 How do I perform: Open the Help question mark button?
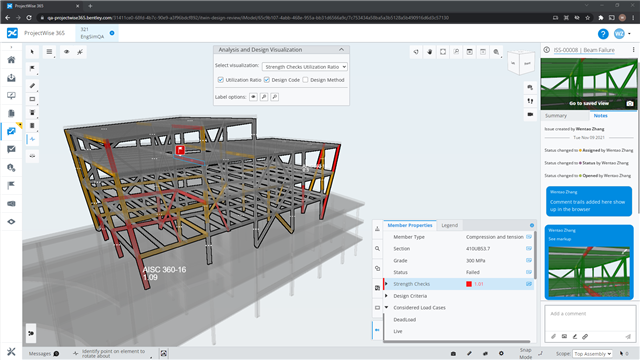(603, 34)
